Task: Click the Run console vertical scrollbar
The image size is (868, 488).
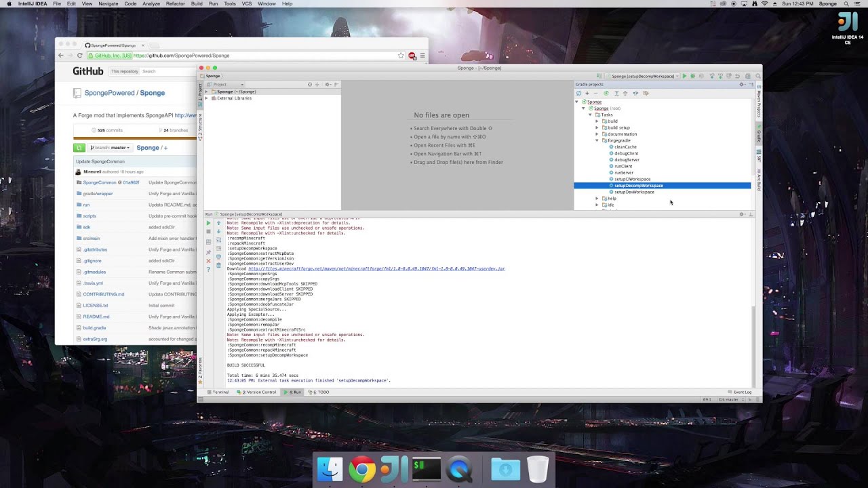Action: pos(753,346)
